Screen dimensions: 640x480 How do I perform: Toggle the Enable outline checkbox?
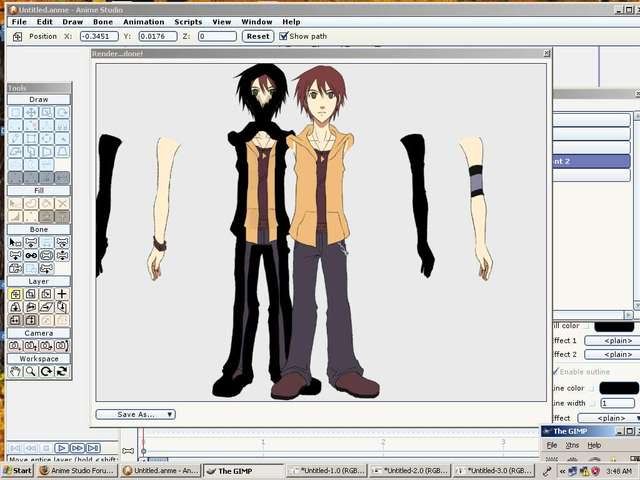[557, 372]
